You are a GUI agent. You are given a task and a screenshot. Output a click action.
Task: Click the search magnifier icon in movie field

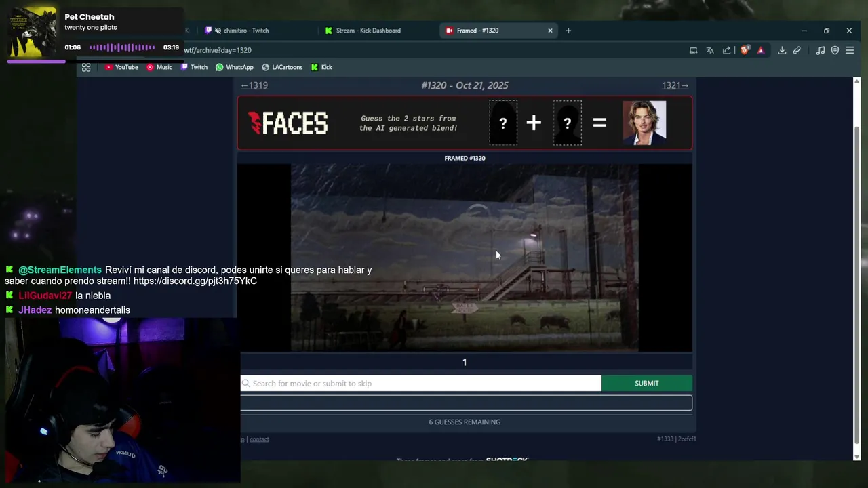click(x=246, y=384)
